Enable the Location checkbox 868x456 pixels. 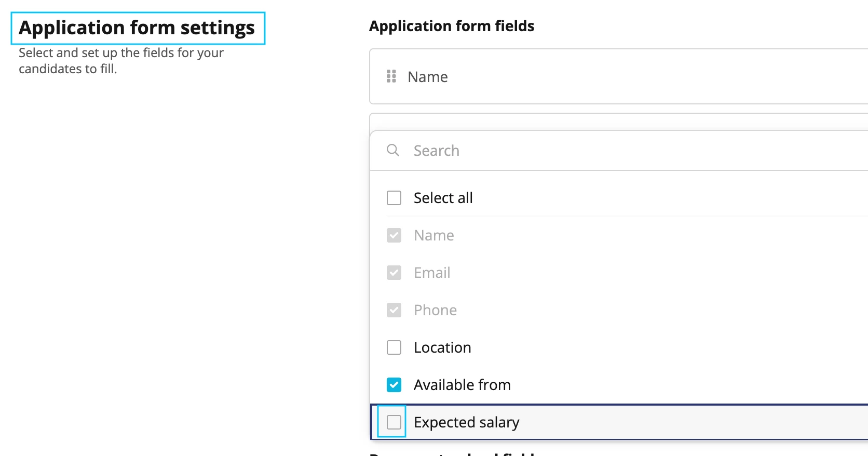[x=394, y=347]
